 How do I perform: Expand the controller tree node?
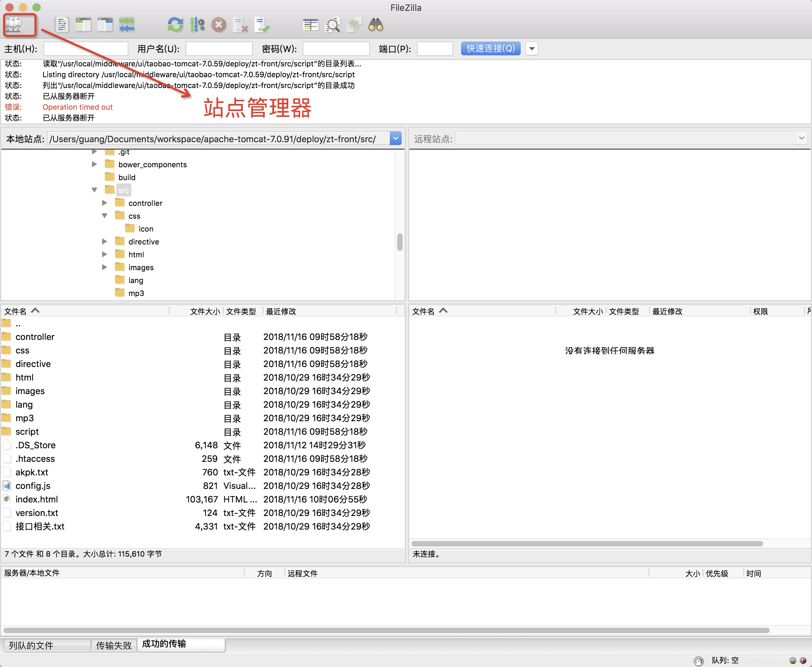(105, 202)
